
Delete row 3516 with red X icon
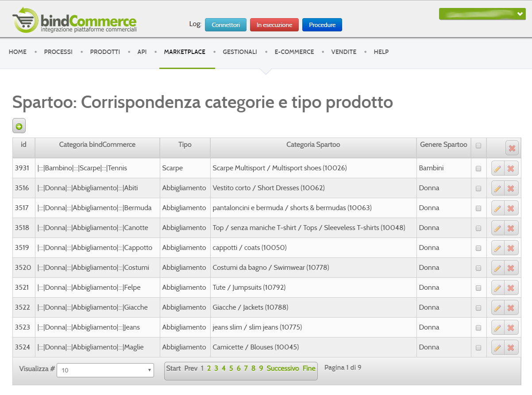[511, 188]
